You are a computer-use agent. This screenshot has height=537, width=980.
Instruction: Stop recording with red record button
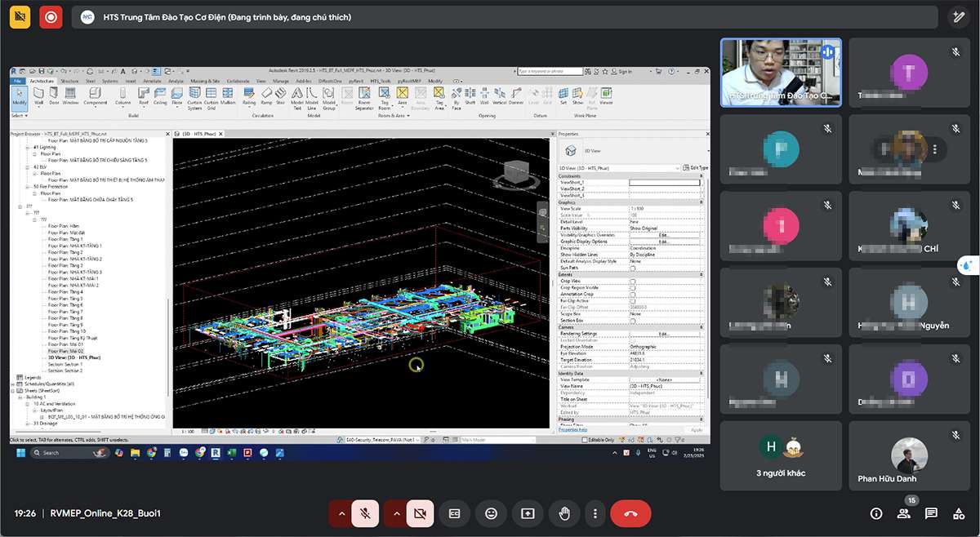tap(51, 16)
